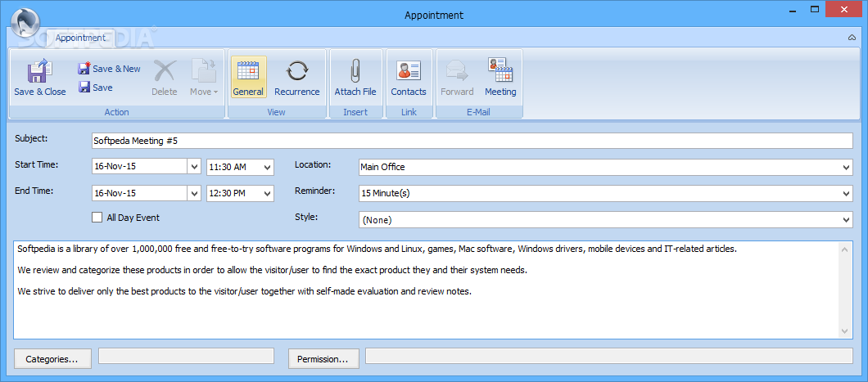Click the Save & New icon
This screenshot has height=382, width=868.
tap(84, 69)
